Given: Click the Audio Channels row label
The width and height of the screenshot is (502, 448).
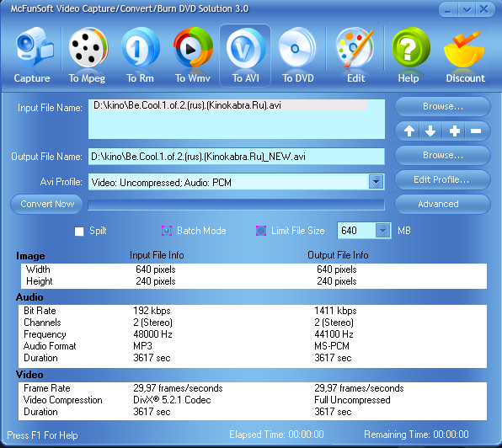Looking at the screenshot, I should coord(42,323).
